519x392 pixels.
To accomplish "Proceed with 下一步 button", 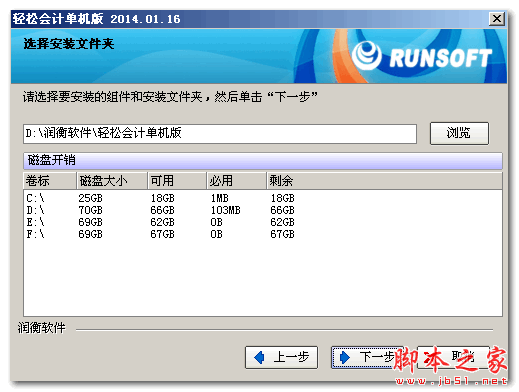I will point(367,357).
